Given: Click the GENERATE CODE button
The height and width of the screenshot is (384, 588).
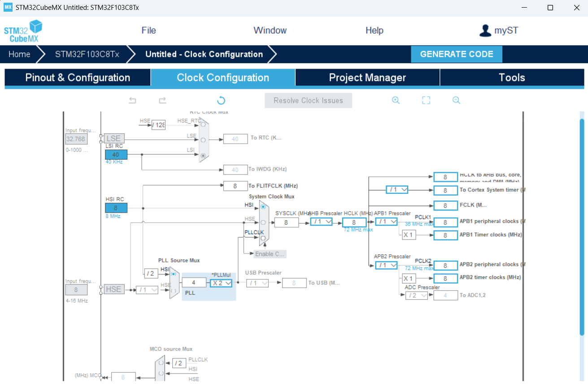Looking at the screenshot, I should click(457, 54).
